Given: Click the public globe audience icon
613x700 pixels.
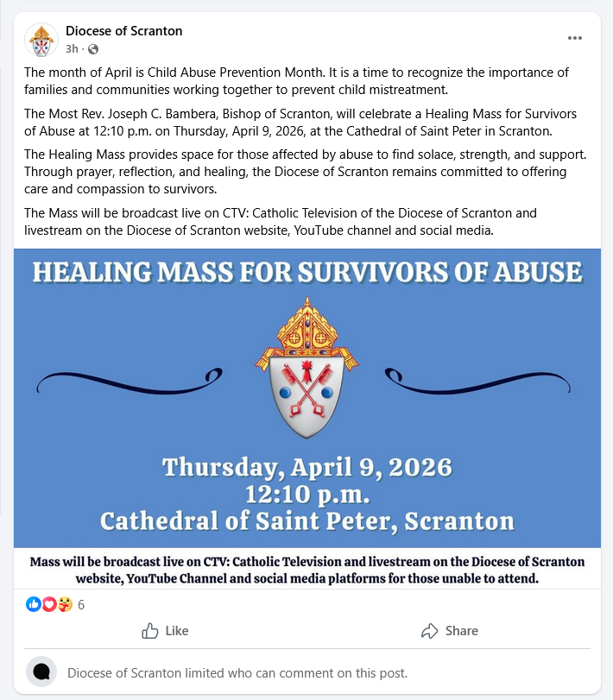Looking at the screenshot, I should pos(93,48).
